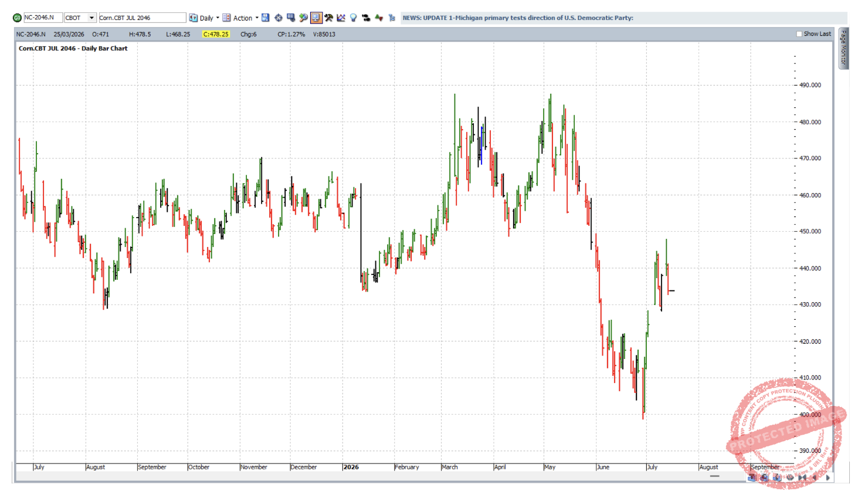Click the L:468.25 low value
Image resolution: width=868 pixels, height=501 pixels.
(x=178, y=34)
